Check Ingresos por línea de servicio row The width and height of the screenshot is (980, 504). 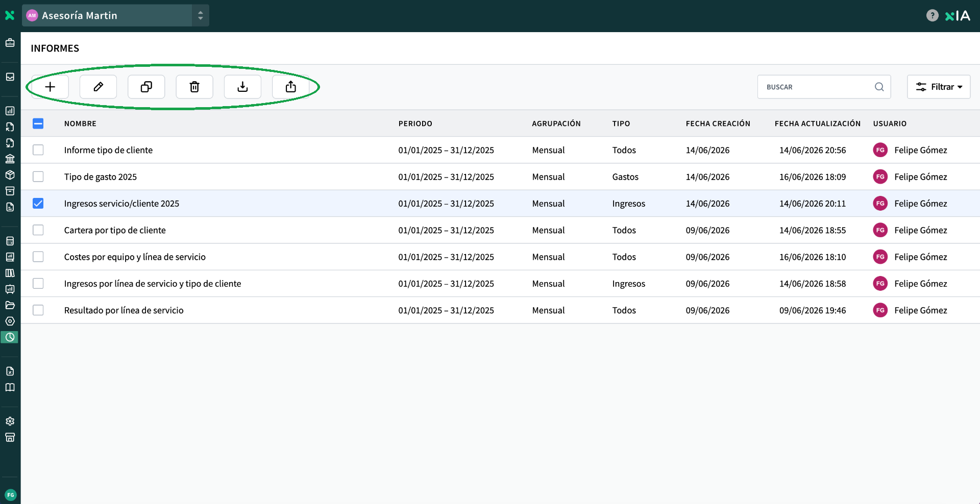click(x=38, y=283)
